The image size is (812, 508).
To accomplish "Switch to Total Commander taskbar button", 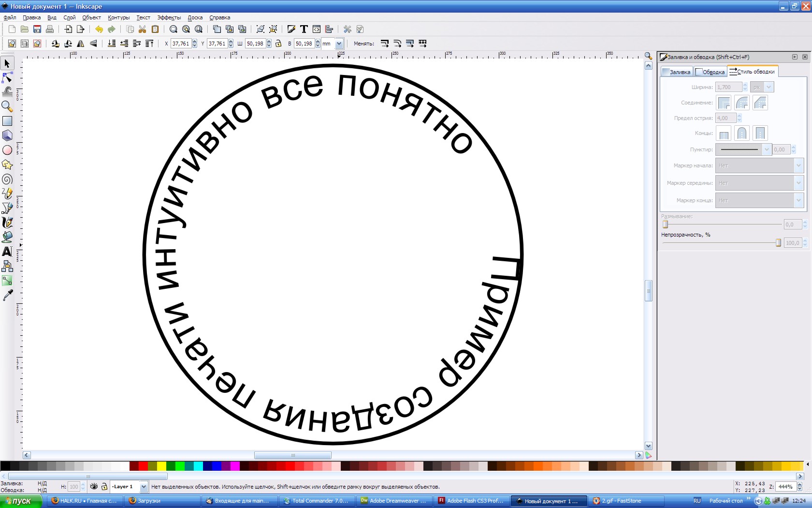I will (x=317, y=501).
